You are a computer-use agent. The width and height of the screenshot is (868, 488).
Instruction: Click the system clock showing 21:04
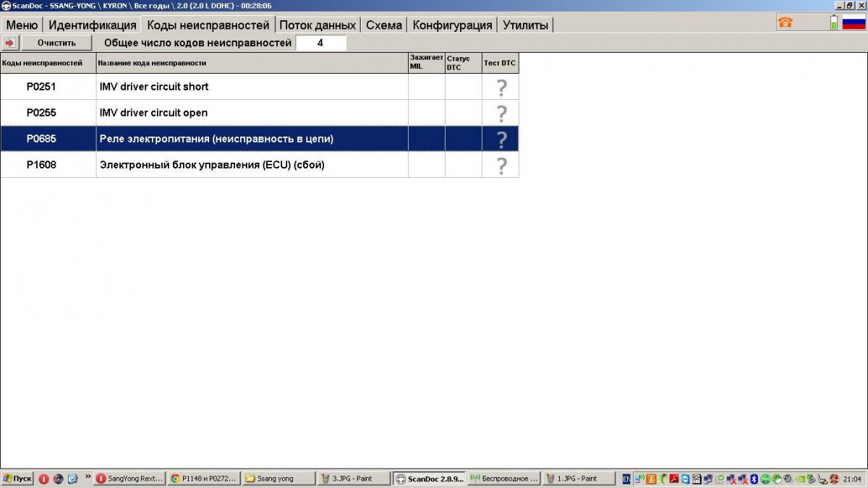852,479
